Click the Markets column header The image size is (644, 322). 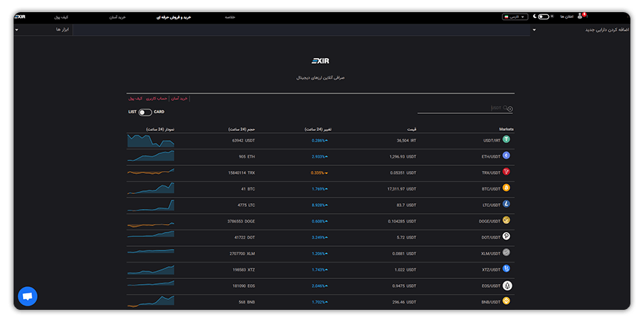click(x=506, y=130)
